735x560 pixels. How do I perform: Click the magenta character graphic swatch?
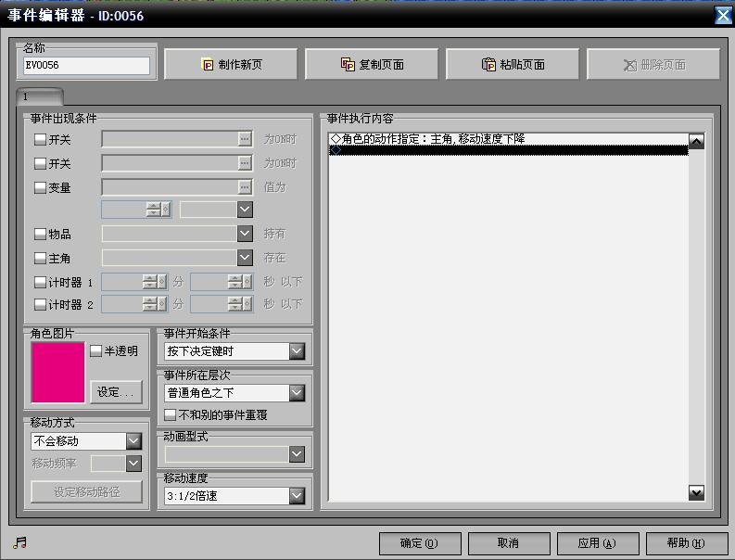coord(57,373)
